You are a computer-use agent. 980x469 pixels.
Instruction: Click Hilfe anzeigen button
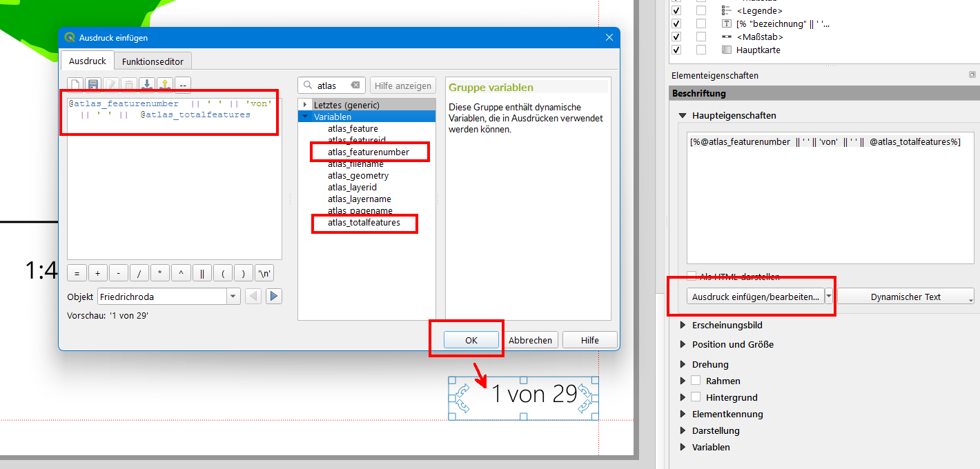(x=403, y=86)
